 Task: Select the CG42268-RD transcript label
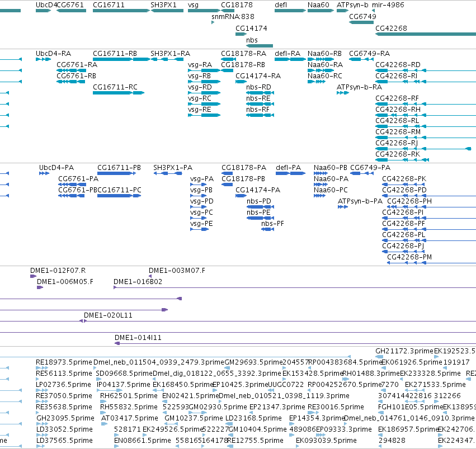[398, 65]
